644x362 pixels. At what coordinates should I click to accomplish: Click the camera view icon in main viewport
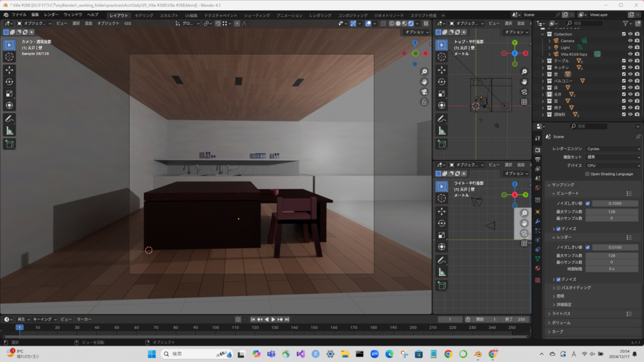click(425, 92)
